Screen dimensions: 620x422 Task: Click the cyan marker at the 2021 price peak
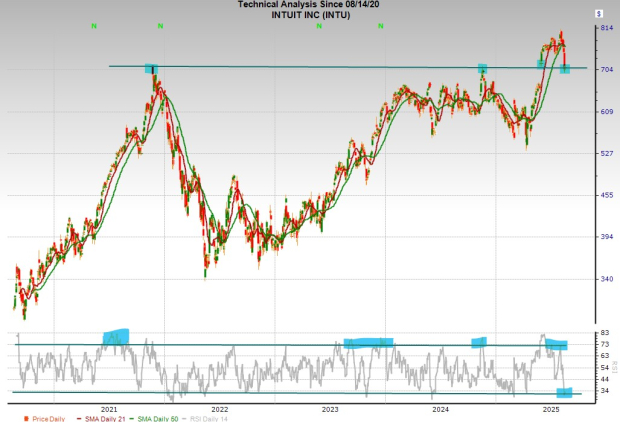coord(152,69)
